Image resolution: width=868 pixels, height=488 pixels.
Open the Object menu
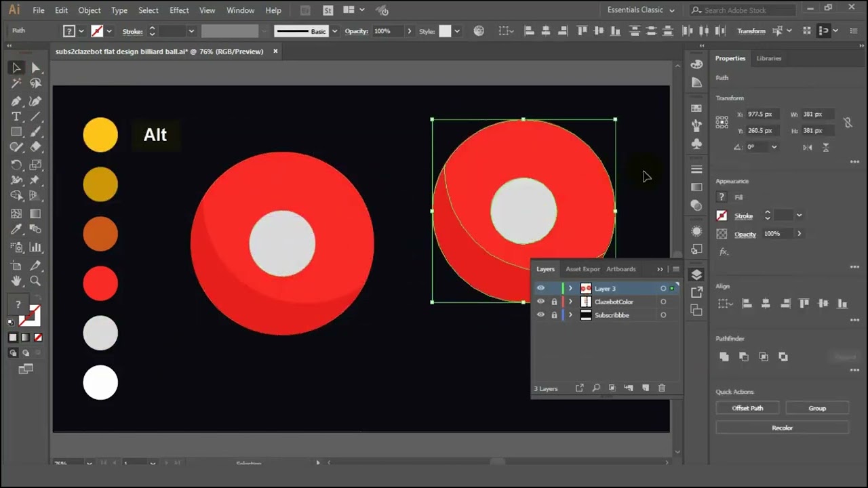click(x=90, y=10)
